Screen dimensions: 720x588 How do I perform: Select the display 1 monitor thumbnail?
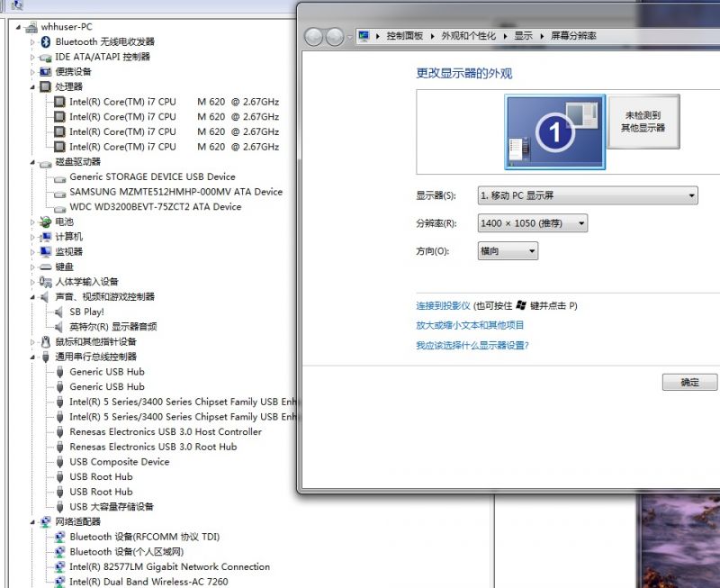[554, 131]
